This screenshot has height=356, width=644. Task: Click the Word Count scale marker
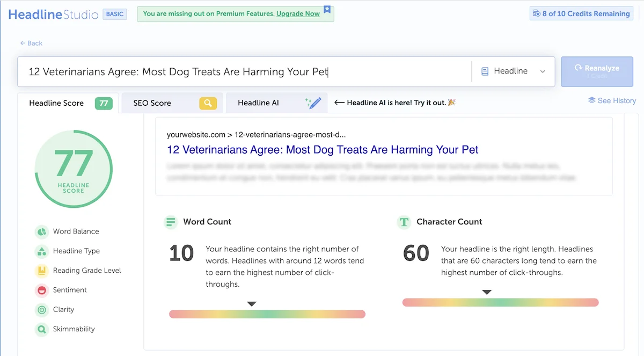pyautogui.click(x=252, y=303)
